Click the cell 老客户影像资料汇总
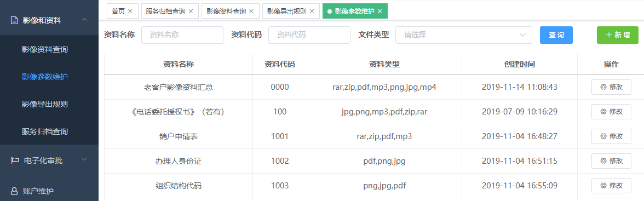 (179, 87)
